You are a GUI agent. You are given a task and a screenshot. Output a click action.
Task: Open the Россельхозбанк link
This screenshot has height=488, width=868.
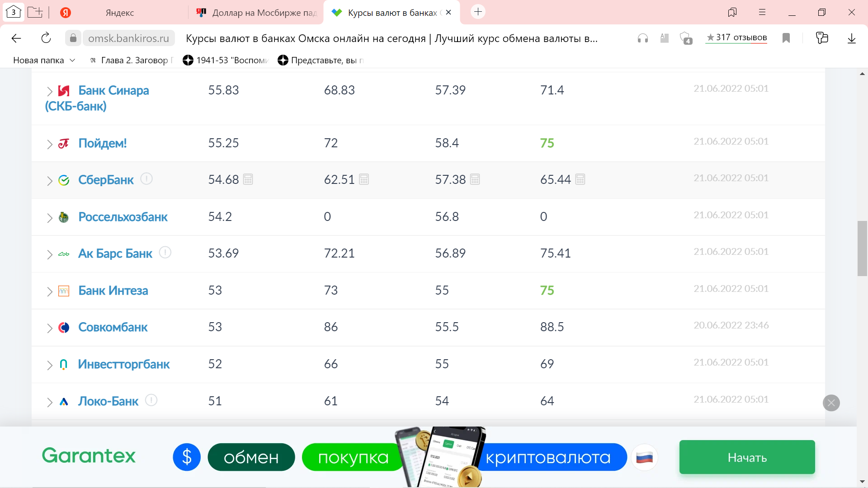[x=123, y=217]
